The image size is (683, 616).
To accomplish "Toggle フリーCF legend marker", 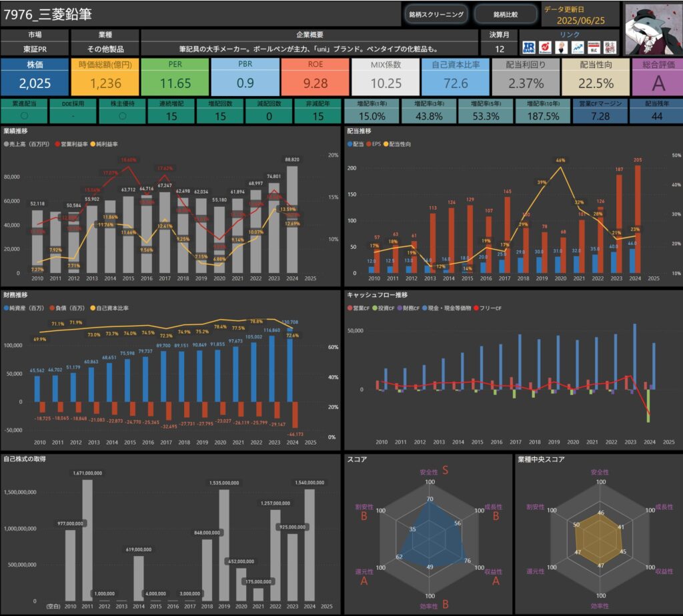I will pos(476,308).
